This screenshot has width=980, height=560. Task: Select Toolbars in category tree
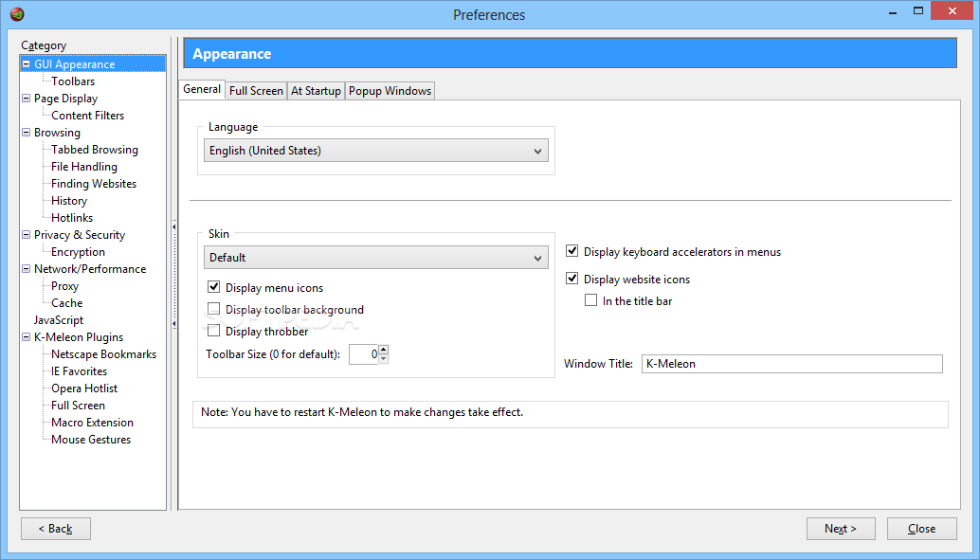(73, 81)
